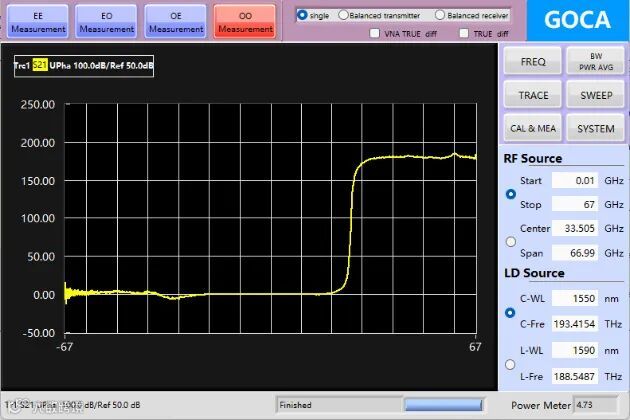The height and width of the screenshot is (420, 630).
Task: Click the highlighted S21 trace label
Action: point(40,66)
